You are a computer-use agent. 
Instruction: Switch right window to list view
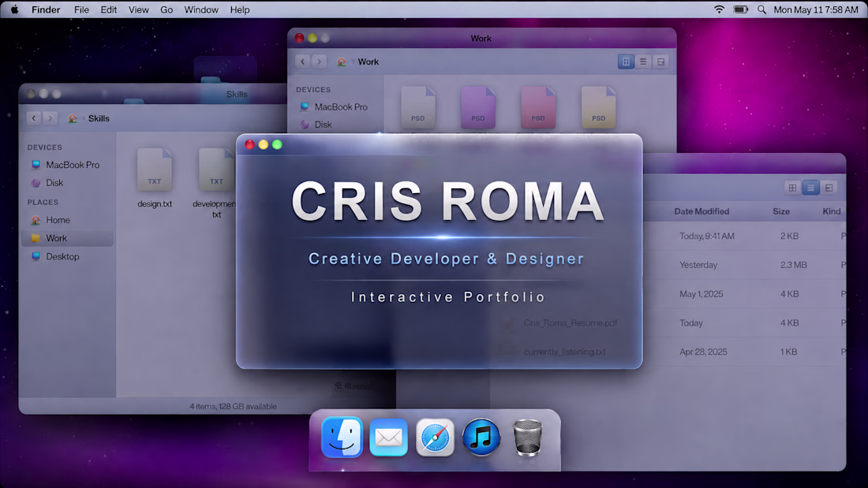pos(810,188)
